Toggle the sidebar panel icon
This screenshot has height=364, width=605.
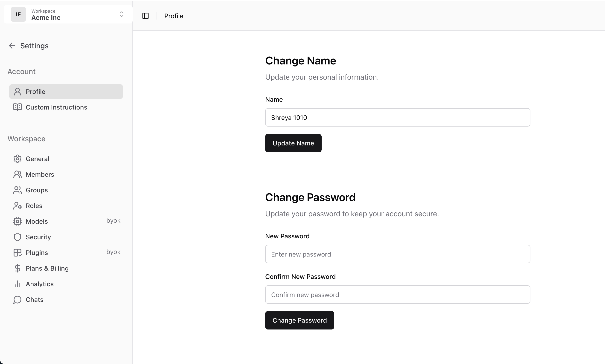[x=145, y=16]
